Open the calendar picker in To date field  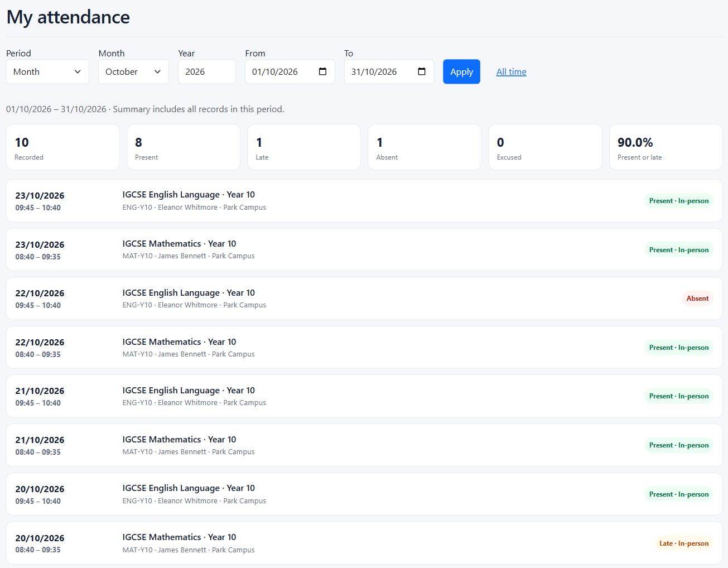click(x=422, y=71)
